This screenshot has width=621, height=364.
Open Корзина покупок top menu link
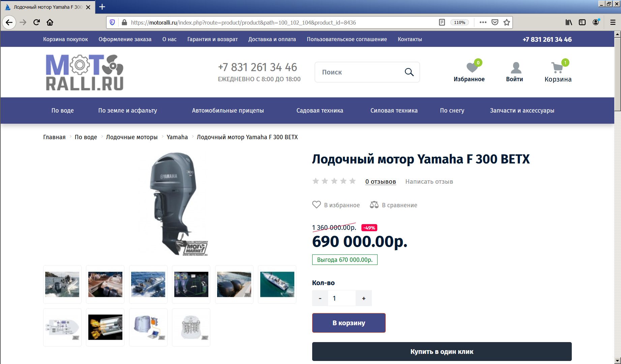65,39
